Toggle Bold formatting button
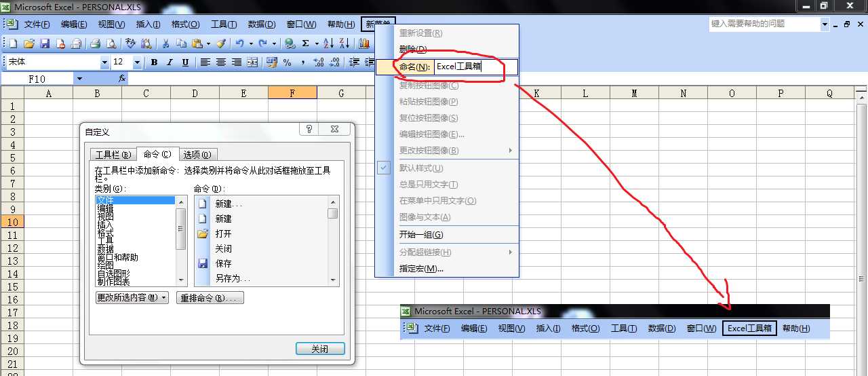This screenshot has width=868, height=376. [x=154, y=62]
